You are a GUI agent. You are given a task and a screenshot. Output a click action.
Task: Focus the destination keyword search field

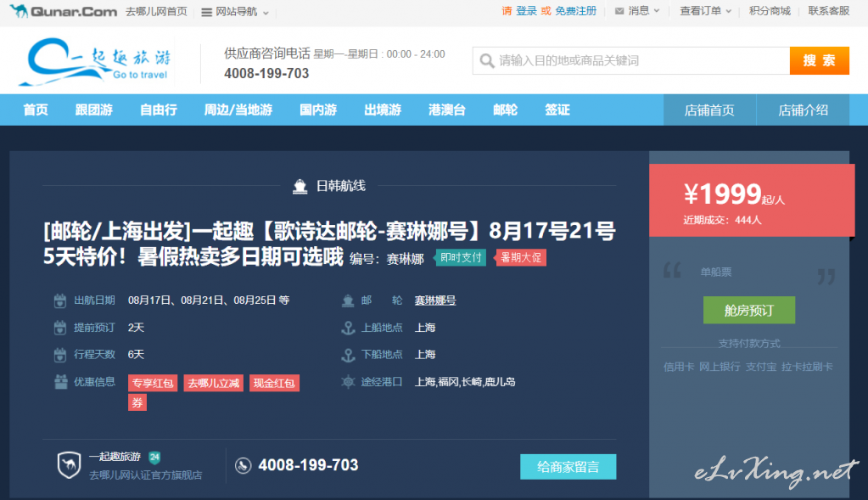click(x=631, y=60)
